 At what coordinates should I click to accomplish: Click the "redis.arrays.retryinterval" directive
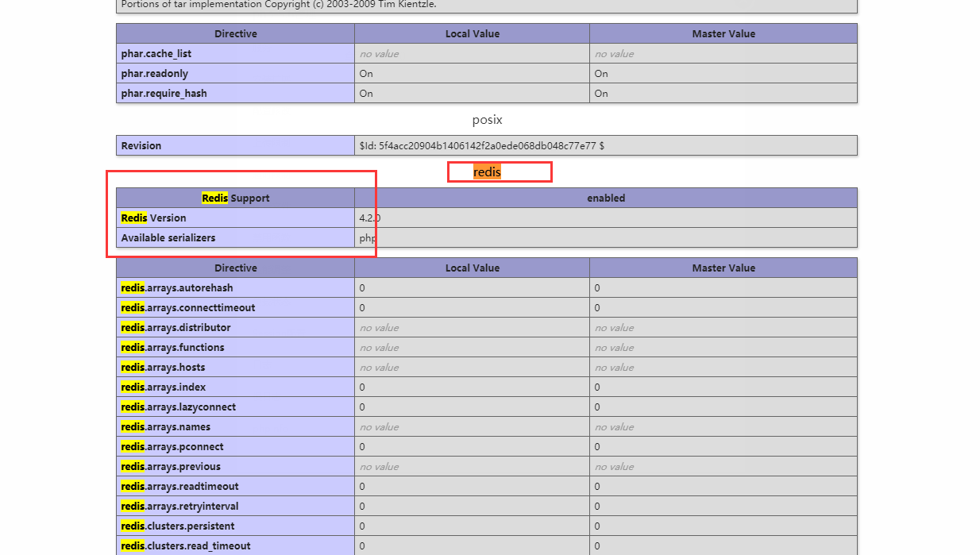(179, 507)
